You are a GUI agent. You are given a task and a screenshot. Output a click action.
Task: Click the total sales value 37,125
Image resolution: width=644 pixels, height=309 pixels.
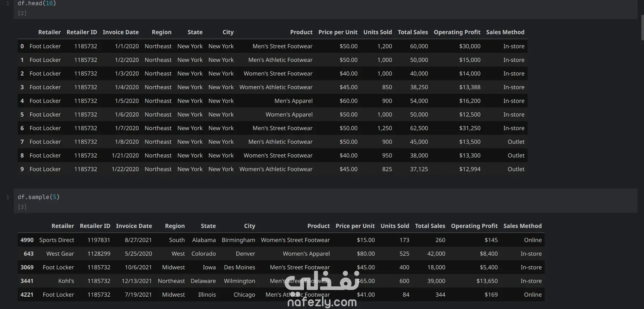pyautogui.click(x=419, y=169)
